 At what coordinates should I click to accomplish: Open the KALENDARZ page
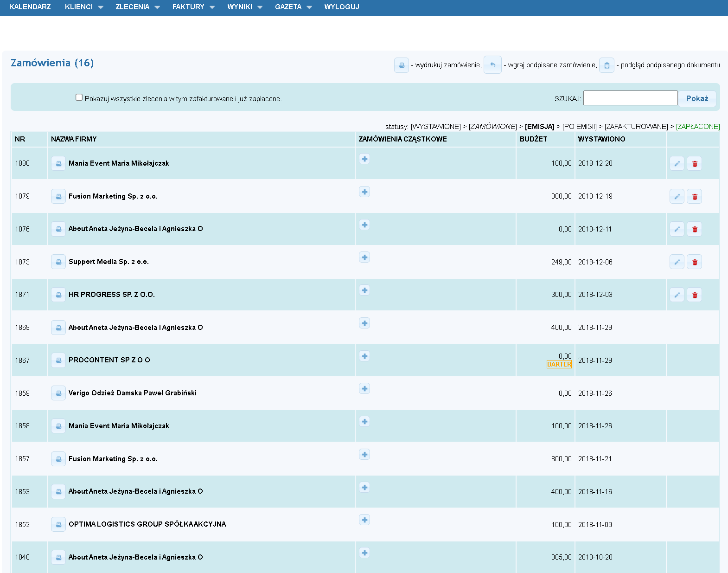click(30, 7)
